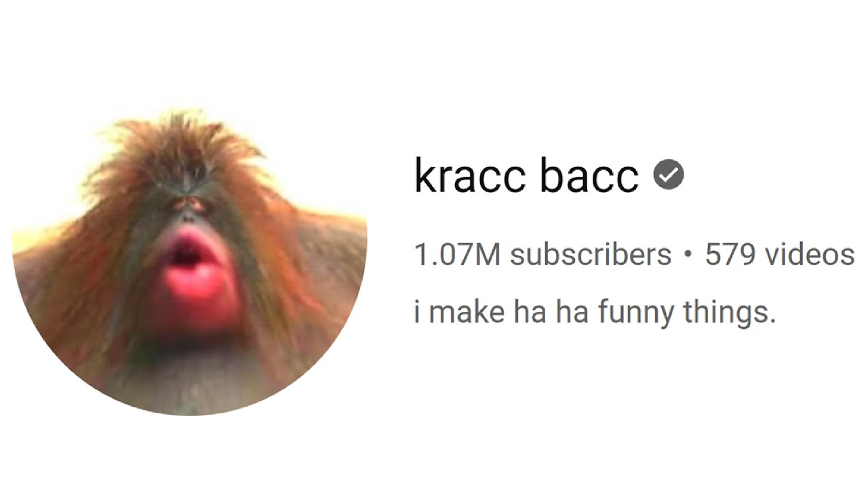Click the word "kracc" in the title

pos(469,176)
